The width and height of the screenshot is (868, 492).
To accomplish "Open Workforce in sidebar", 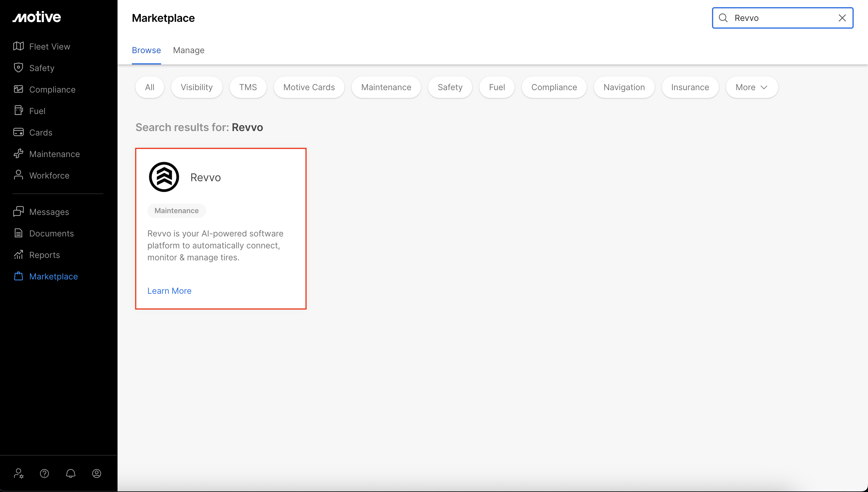I will tap(49, 175).
